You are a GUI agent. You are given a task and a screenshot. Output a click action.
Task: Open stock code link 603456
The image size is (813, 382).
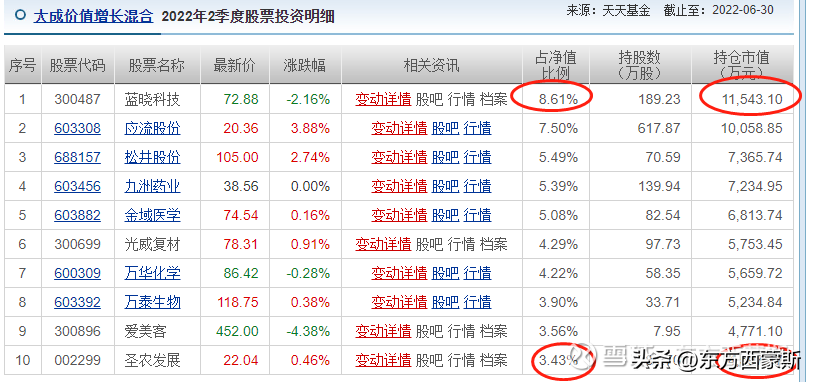tap(77, 186)
